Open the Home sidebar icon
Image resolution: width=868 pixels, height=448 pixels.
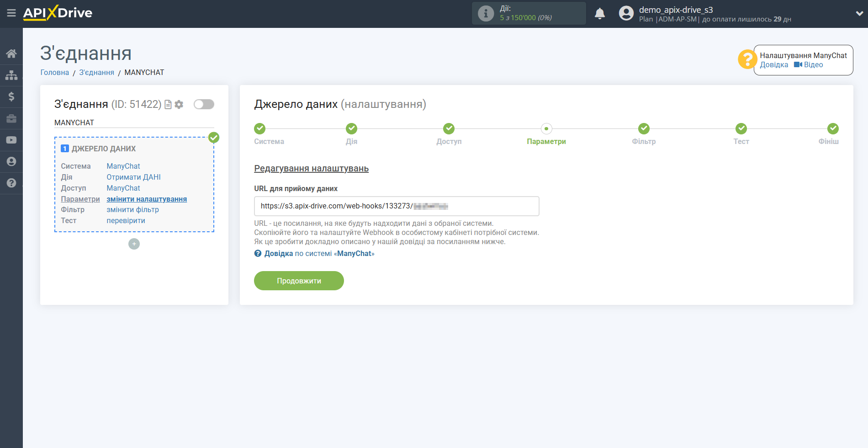(11, 53)
